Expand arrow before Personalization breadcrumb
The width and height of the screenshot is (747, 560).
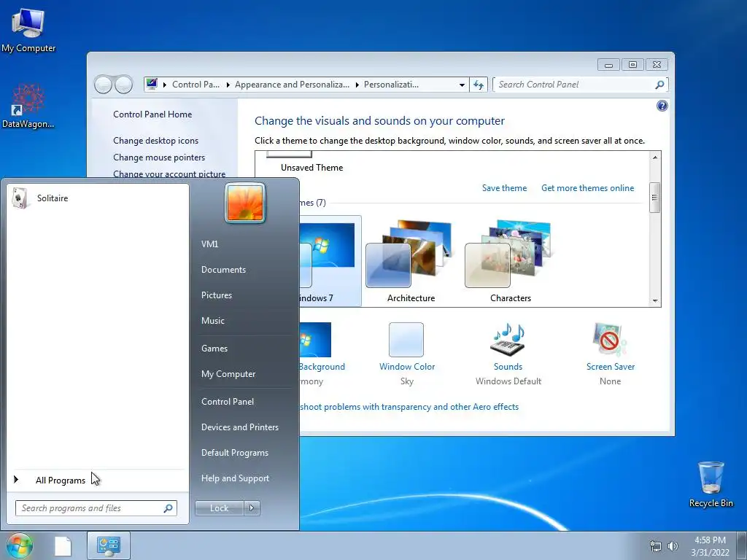pyautogui.click(x=357, y=85)
